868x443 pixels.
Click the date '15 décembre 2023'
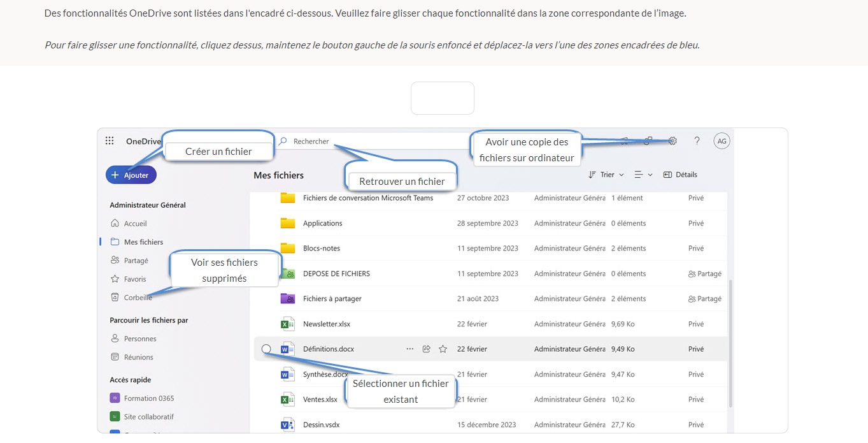click(x=487, y=425)
